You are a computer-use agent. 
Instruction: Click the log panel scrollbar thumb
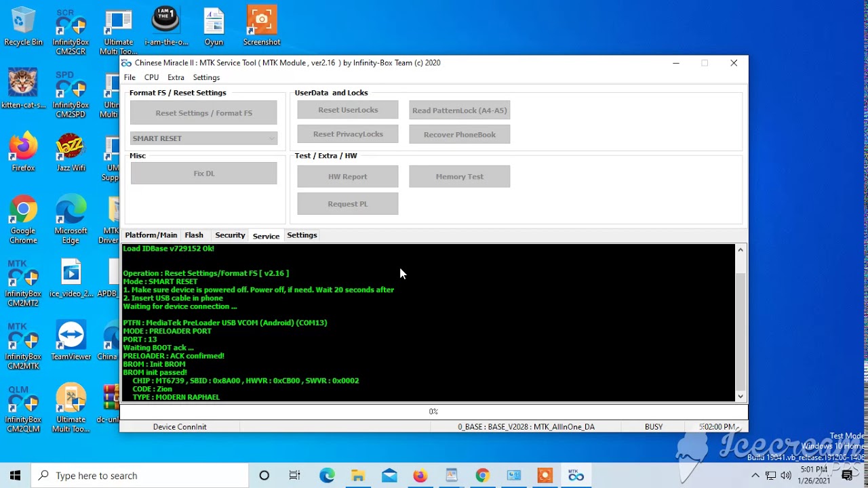[741, 332]
